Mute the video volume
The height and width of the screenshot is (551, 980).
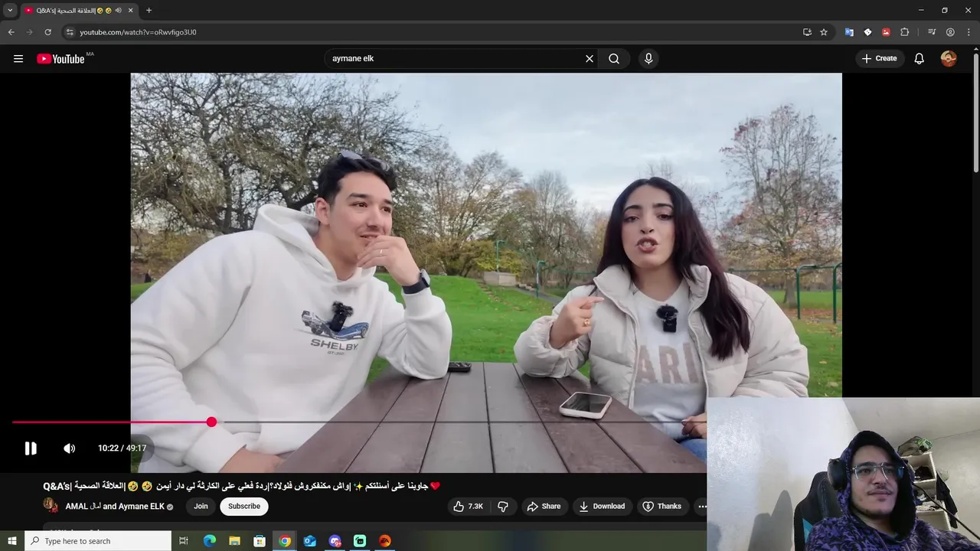(69, 448)
